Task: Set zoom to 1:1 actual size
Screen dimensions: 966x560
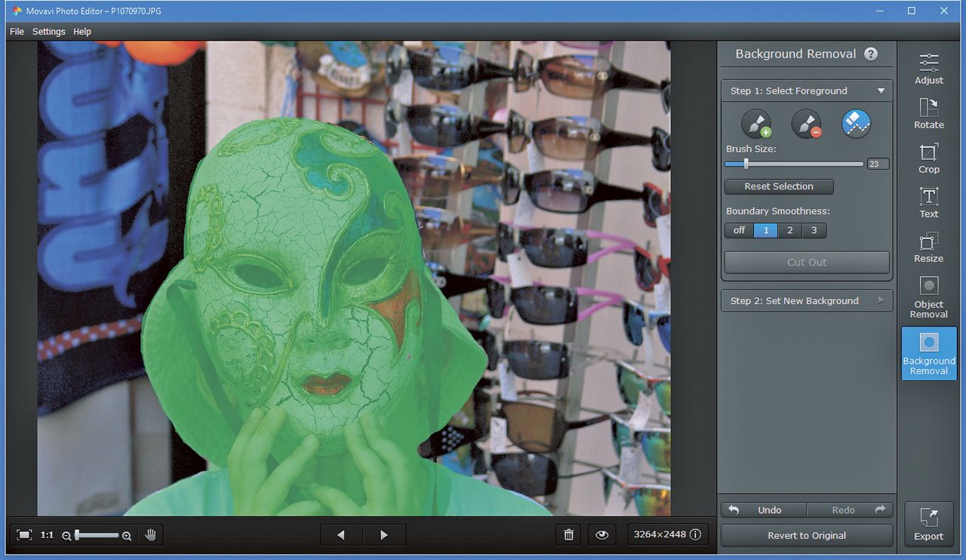Action: tap(47, 535)
